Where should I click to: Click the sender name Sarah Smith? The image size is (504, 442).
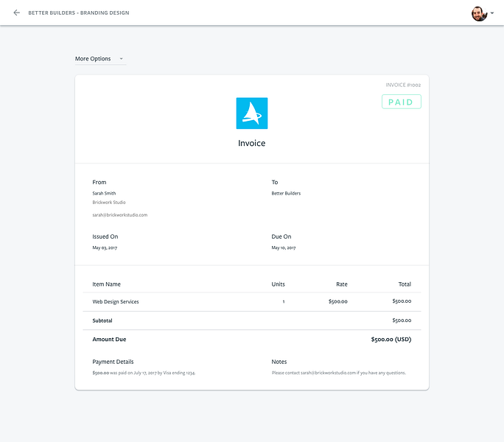pyautogui.click(x=104, y=193)
